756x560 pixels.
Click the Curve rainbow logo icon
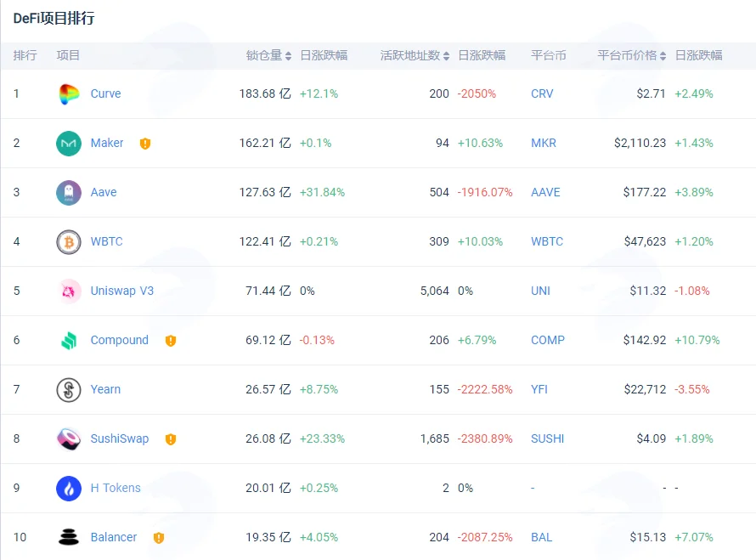click(69, 94)
